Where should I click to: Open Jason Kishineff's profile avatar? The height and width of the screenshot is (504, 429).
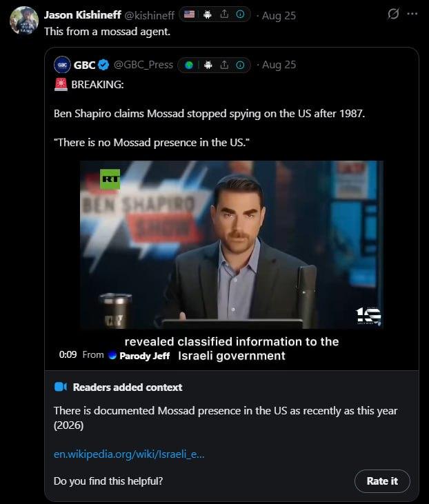pyautogui.click(x=24, y=20)
